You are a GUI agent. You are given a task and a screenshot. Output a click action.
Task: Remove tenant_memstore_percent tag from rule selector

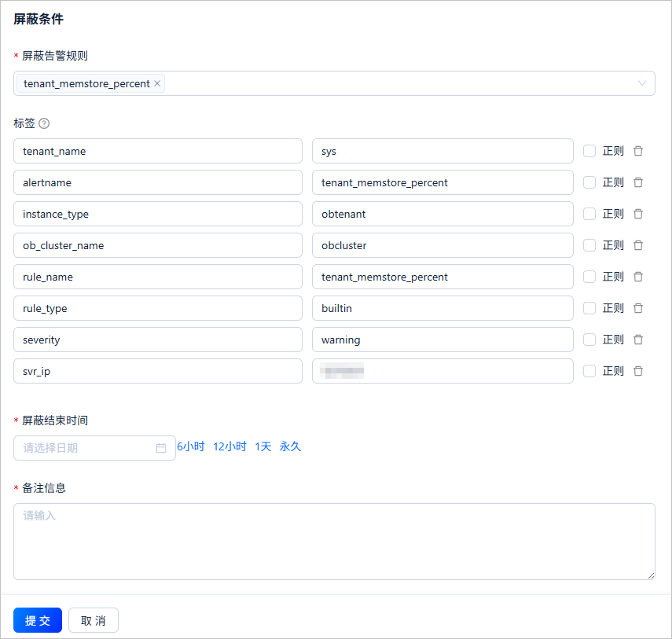[157, 83]
